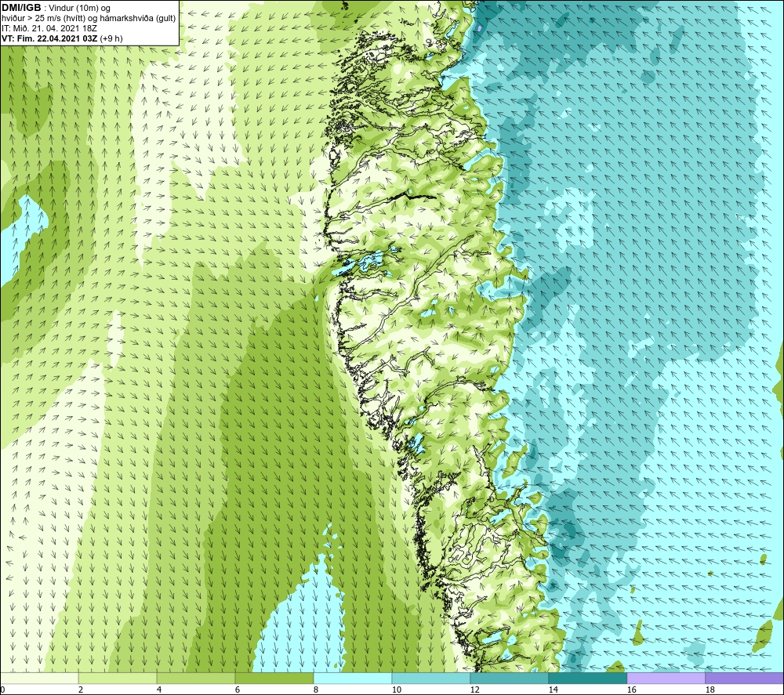
Task: Click the title text "DMI/IGB : Vindur (10m) og"
Action: 56,8
